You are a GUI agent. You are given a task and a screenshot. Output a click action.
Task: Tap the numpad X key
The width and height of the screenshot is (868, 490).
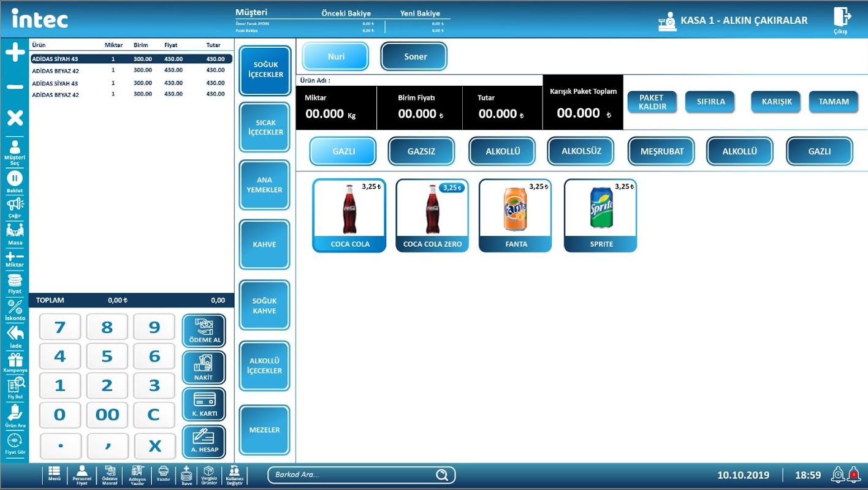(x=154, y=447)
